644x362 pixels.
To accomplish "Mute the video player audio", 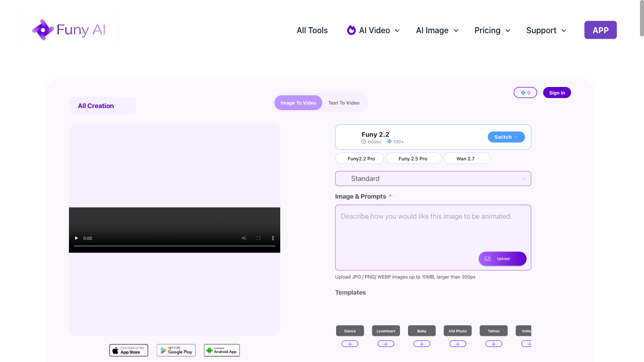I will 244,238.
